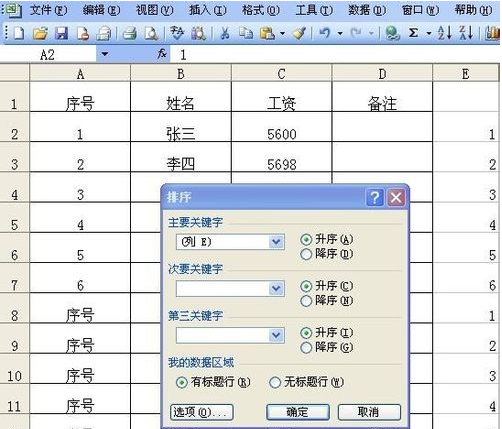Click the 选项(O)... button
This screenshot has height=429, width=502.
point(201,412)
